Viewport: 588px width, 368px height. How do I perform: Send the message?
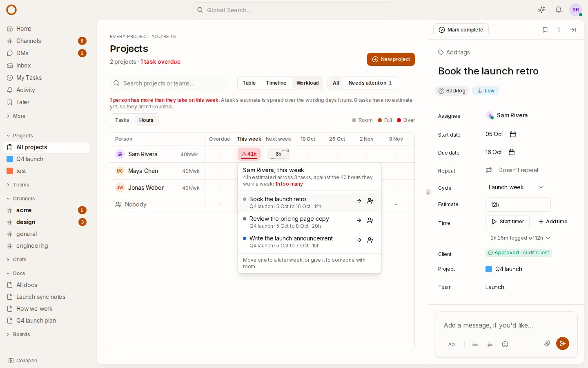[563, 343]
